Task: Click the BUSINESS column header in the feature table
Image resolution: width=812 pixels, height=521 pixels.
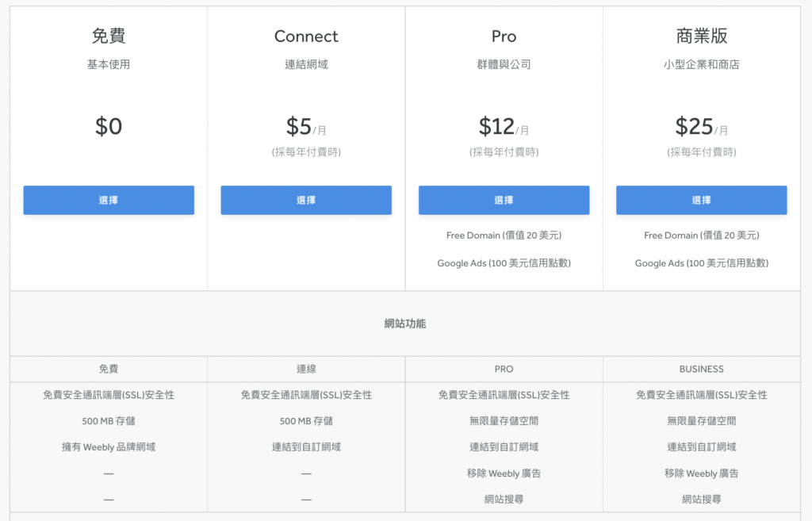Action: pos(701,369)
